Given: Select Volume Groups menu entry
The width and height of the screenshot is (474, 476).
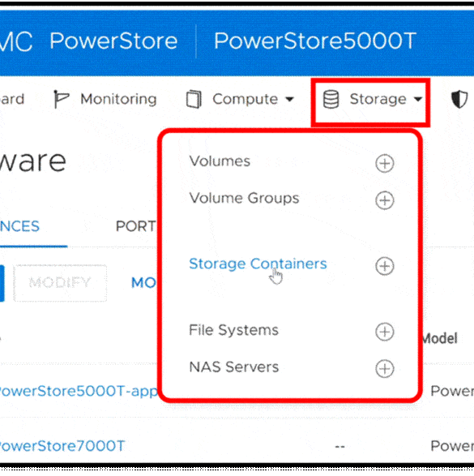Looking at the screenshot, I should 244,198.
